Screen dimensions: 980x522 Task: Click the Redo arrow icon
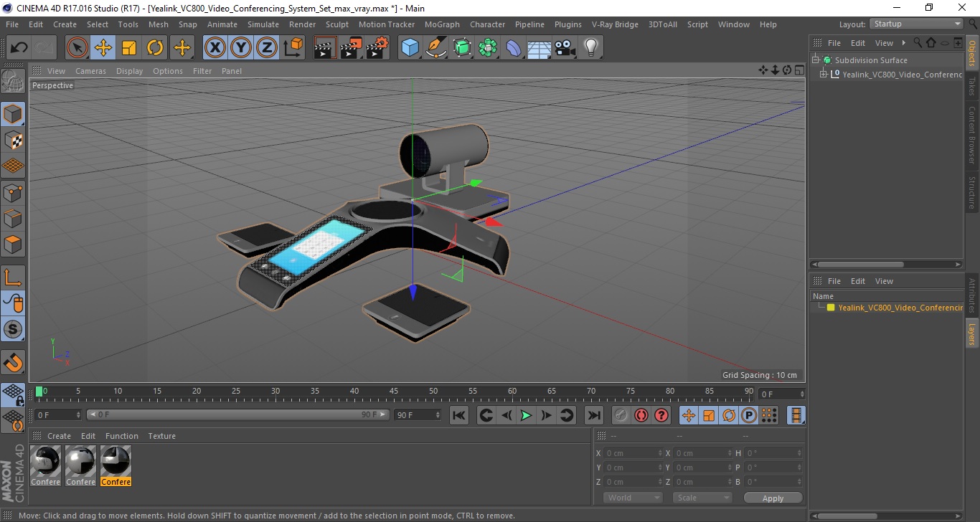(x=44, y=48)
